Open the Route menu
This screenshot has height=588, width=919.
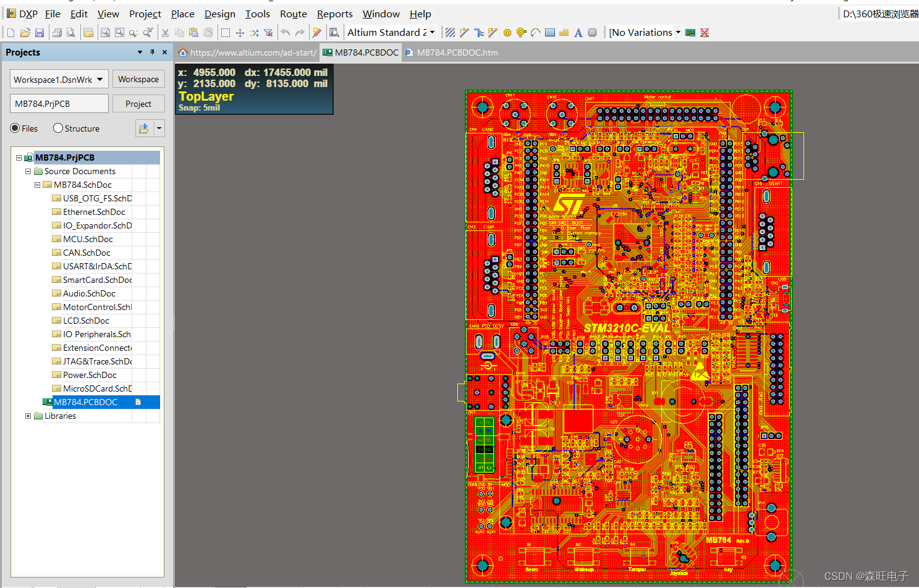pyautogui.click(x=293, y=14)
